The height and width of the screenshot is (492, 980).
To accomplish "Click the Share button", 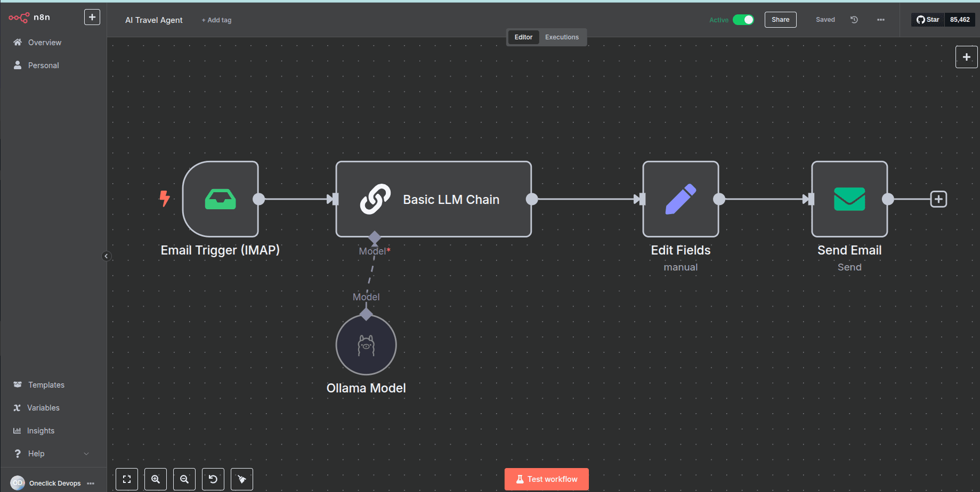I will (x=780, y=20).
